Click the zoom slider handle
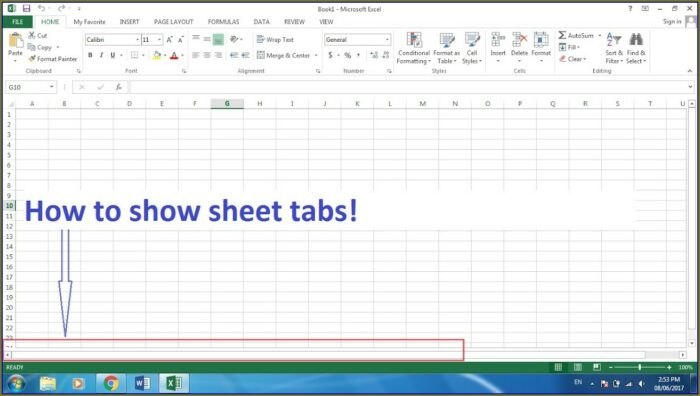Image resolution: width=700 pixels, height=396 pixels. 640,367
